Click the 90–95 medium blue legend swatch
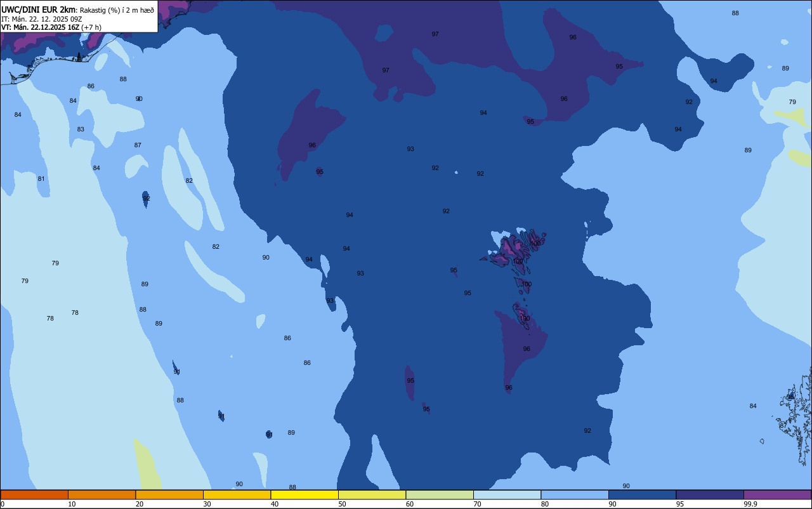The width and height of the screenshot is (812, 509). tap(642, 494)
